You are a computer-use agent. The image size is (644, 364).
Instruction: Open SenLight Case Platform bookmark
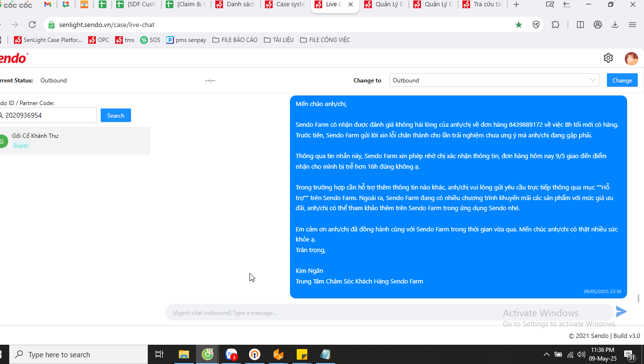48,40
